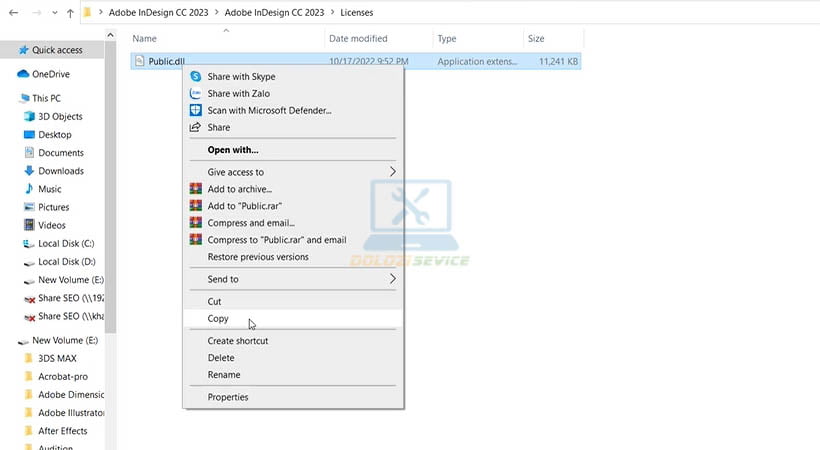The width and height of the screenshot is (820, 450).
Task: Click the Skype icon beside Share with Skype
Action: [x=196, y=77]
